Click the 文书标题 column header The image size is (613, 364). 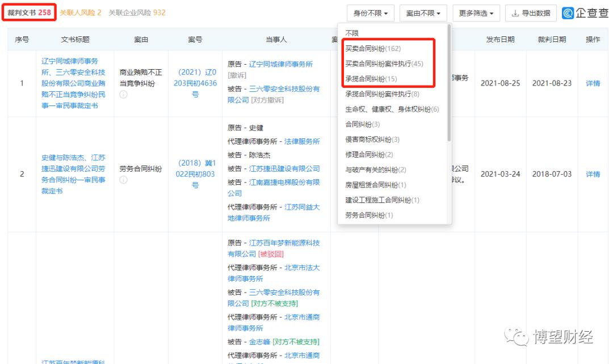click(x=75, y=40)
